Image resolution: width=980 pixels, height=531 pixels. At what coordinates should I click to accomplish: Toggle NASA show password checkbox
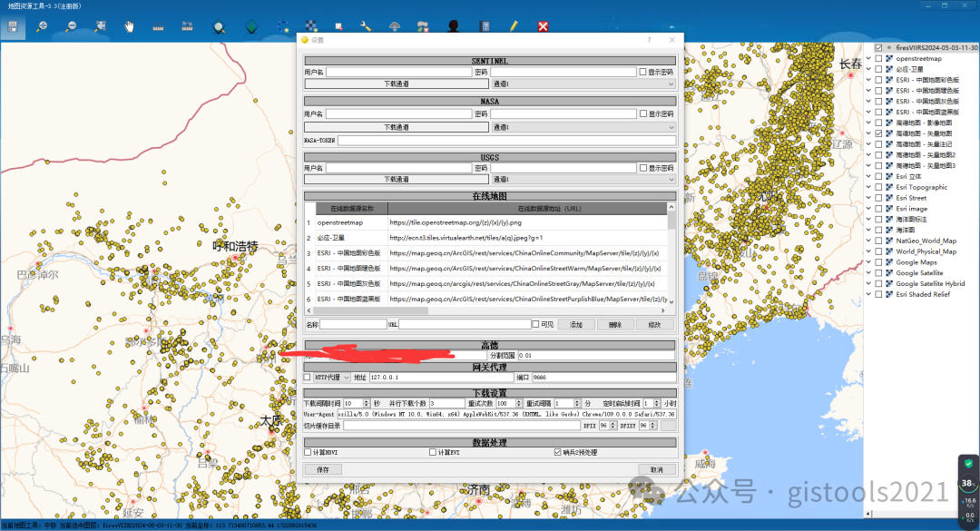point(643,113)
